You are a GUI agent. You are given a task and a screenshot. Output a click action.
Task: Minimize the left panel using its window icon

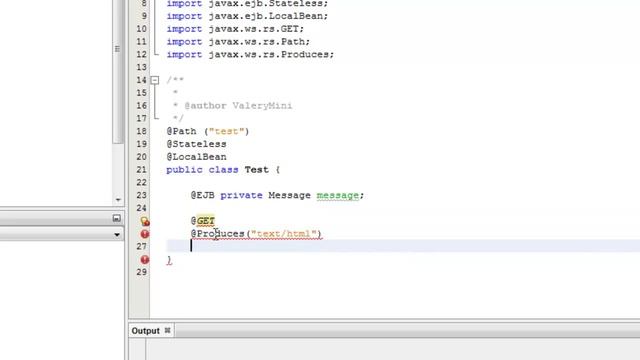116,218
